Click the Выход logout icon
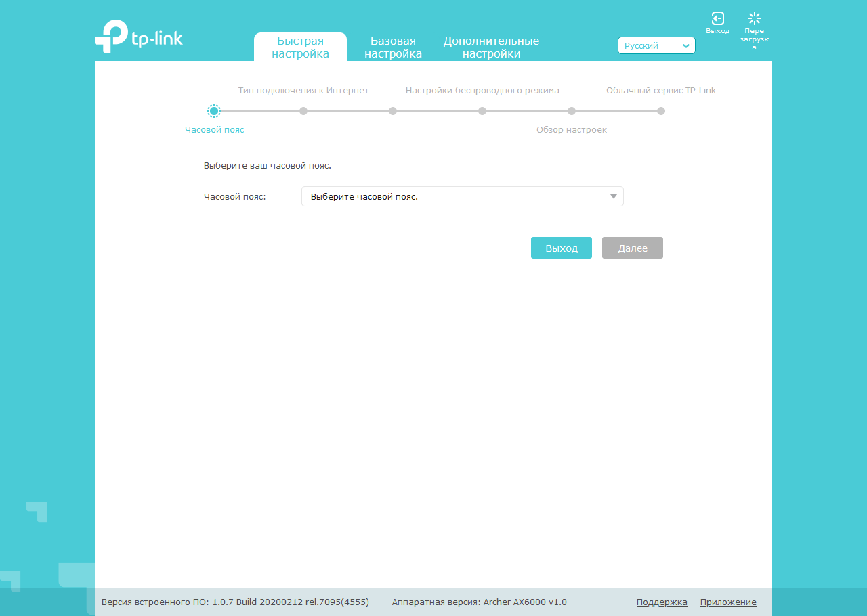 717,19
